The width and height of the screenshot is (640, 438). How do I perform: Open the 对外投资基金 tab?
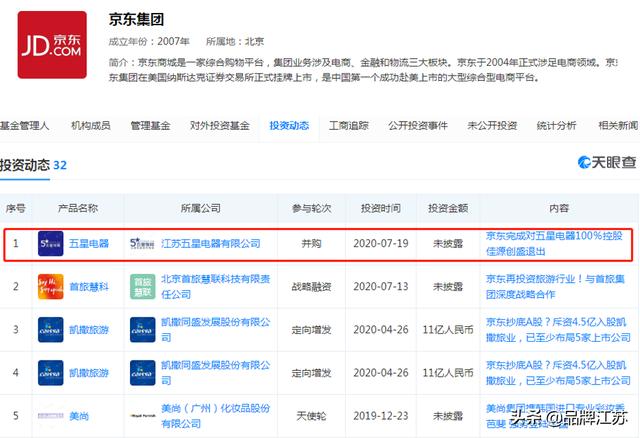pyautogui.click(x=220, y=126)
